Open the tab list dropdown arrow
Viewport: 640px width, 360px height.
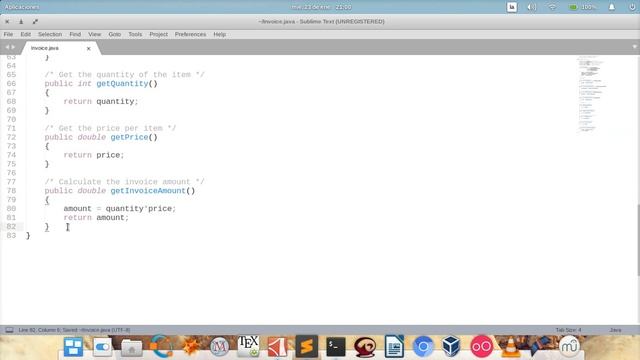pyautogui.click(x=634, y=47)
